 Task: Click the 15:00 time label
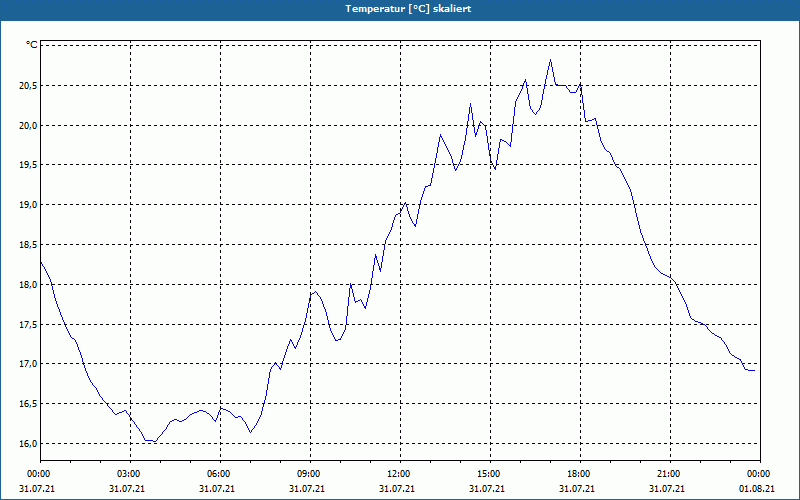pyautogui.click(x=490, y=474)
